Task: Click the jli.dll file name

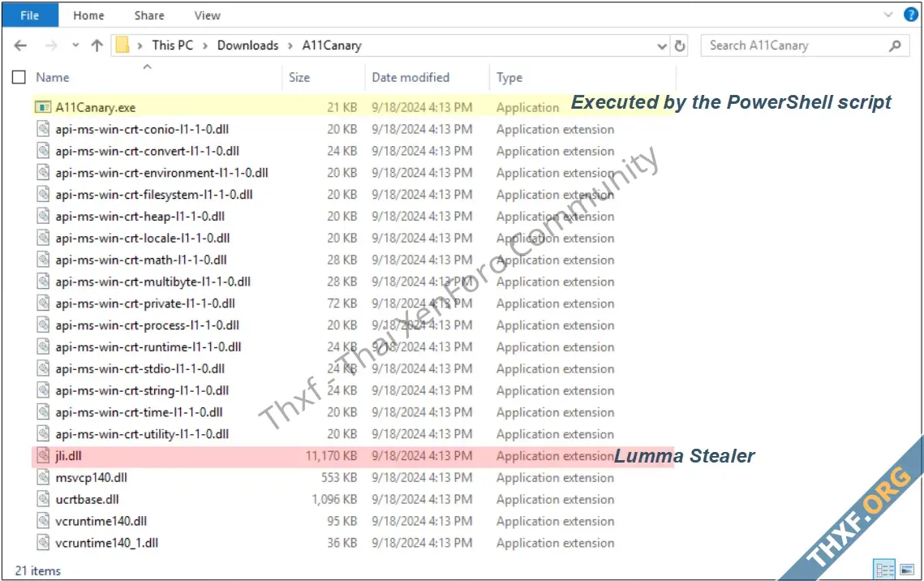Action: 68,456
